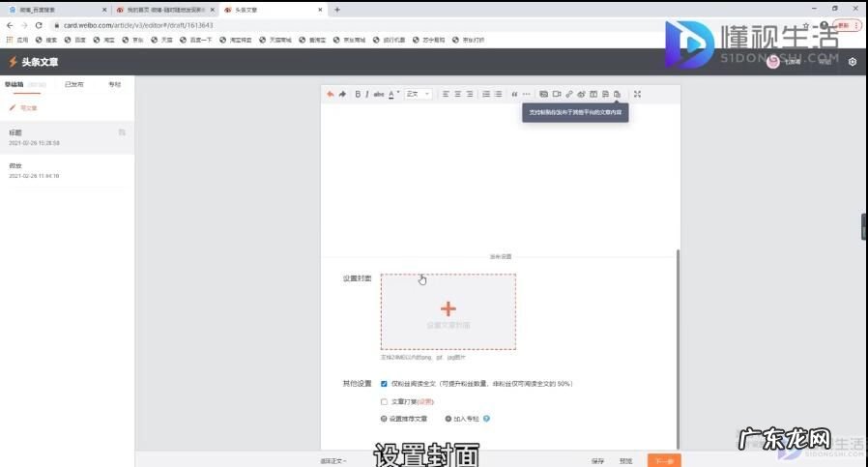Click 加入专栏 to add to a column
This screenshot has width=868, height=467.
(462, 419)
